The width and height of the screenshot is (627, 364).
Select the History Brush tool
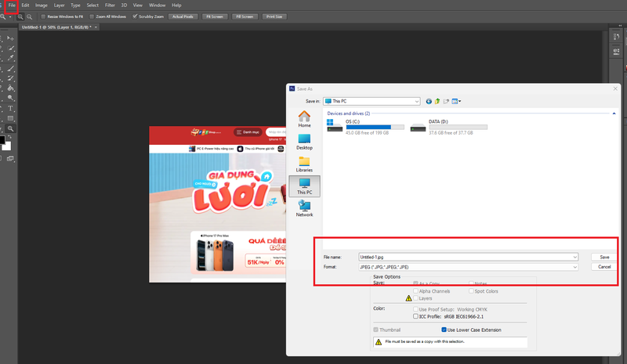11,78
